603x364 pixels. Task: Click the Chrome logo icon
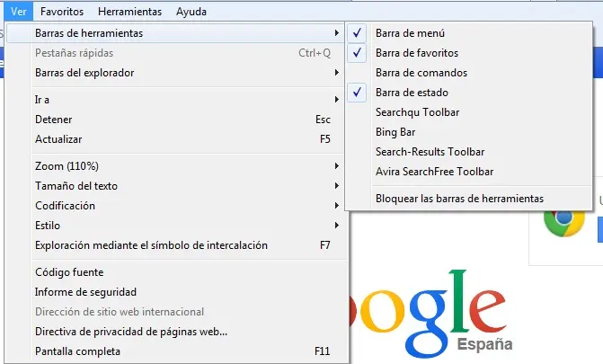tap(564, 223)
